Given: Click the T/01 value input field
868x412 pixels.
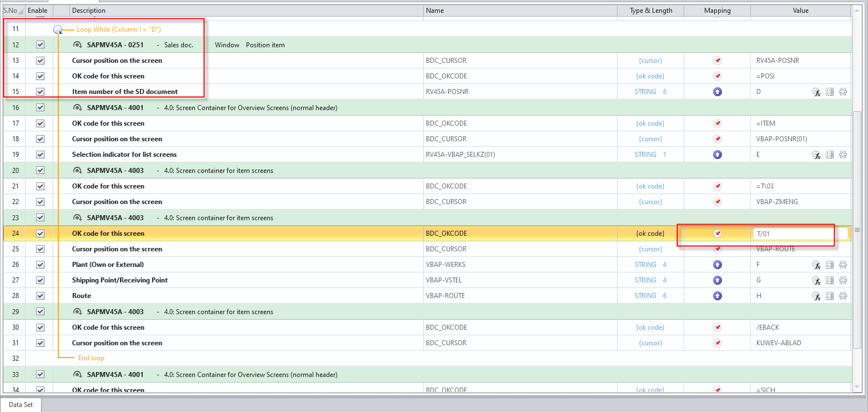Looking at the screenshot, I should click(x=800, y=234).
